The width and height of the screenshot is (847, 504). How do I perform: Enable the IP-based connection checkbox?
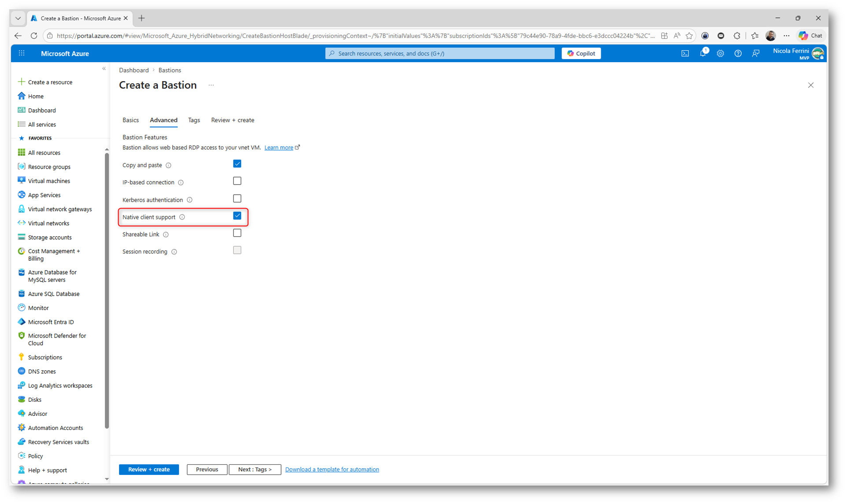pos(237,181)
